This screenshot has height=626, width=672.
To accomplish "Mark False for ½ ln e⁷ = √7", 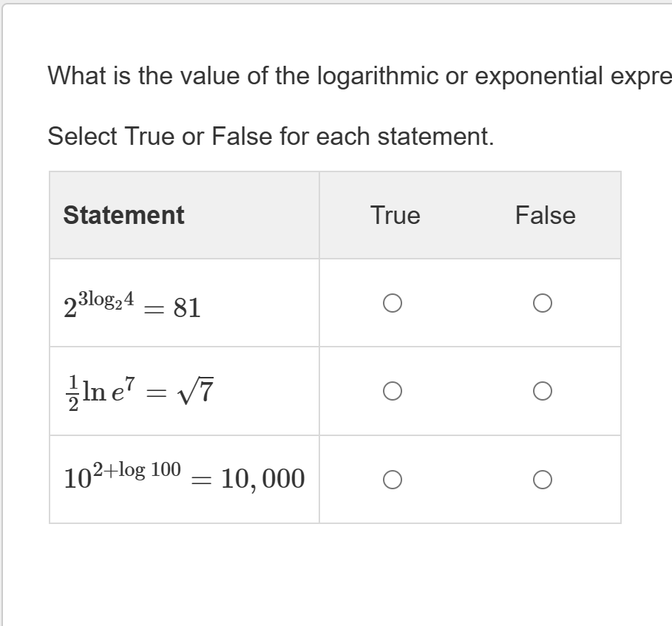I will pyautogui.click(x=543, y=389).
